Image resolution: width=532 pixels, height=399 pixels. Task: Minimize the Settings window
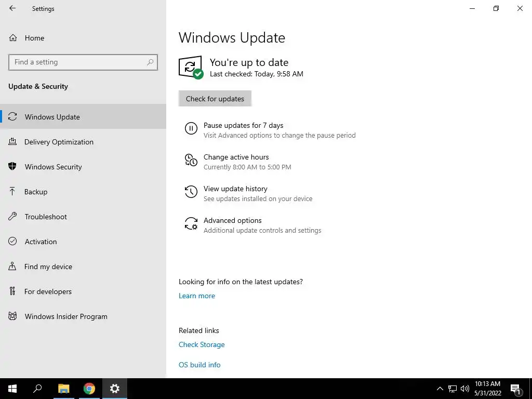click(x=472, y=8)
